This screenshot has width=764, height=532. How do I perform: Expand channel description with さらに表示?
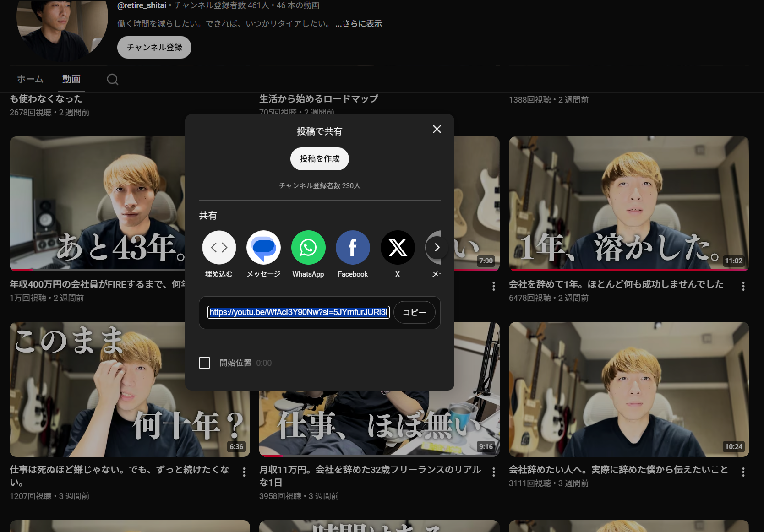click(x=359, y=24)
